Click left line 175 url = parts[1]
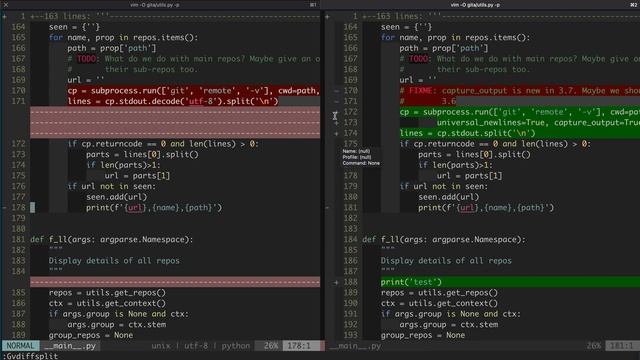This screenshot has width=640, height=360. [137, 176]
